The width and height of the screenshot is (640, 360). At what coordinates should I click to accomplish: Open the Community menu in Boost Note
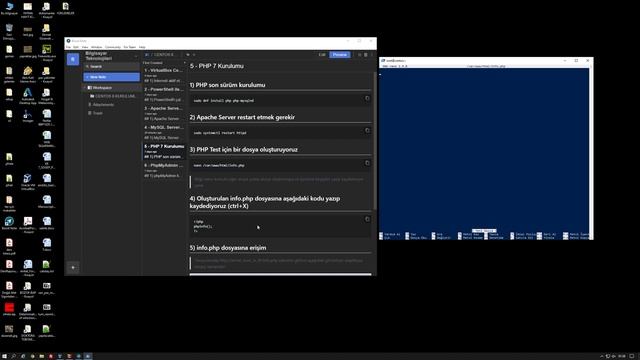113,47
